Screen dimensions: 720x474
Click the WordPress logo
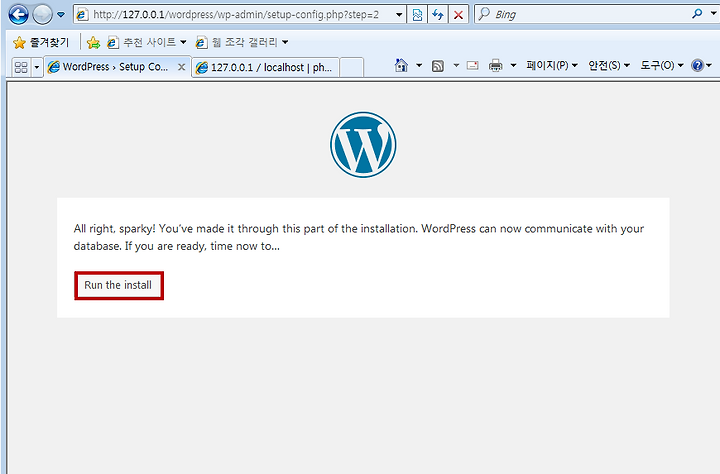363,145
